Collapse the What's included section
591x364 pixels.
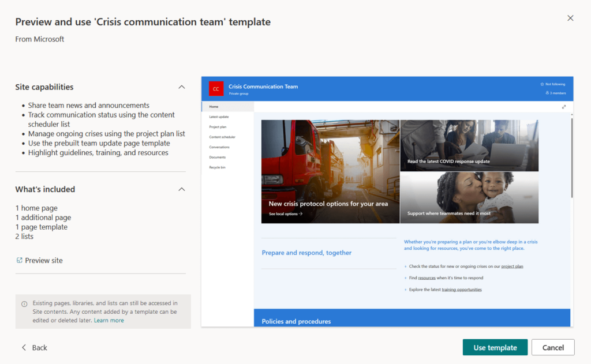[182, 189]
